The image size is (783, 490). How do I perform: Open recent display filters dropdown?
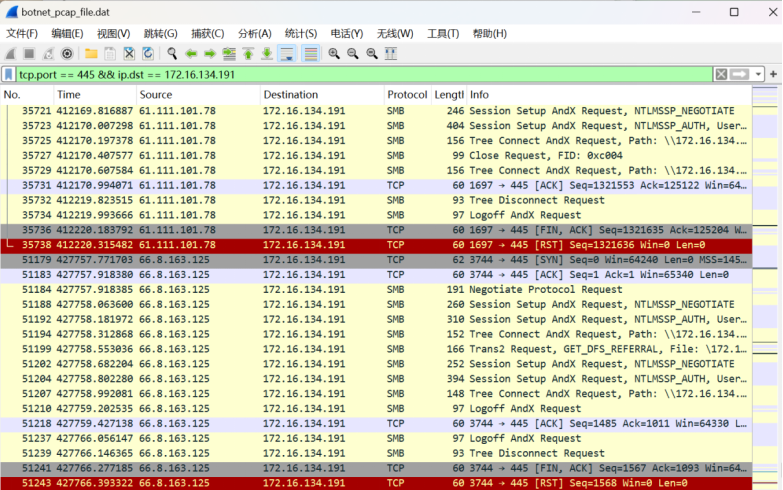coord(758,74)
